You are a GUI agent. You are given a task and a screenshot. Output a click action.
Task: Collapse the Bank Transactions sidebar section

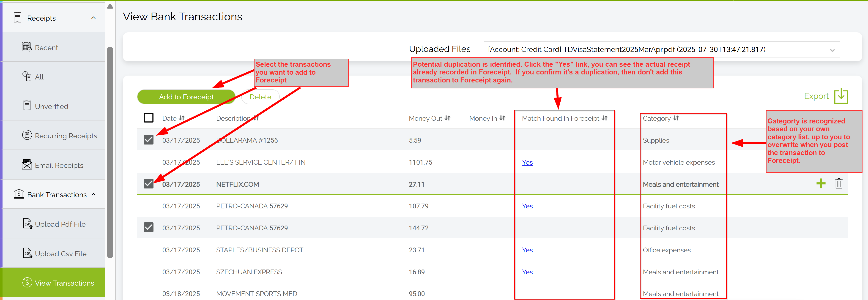coord(93,195)
